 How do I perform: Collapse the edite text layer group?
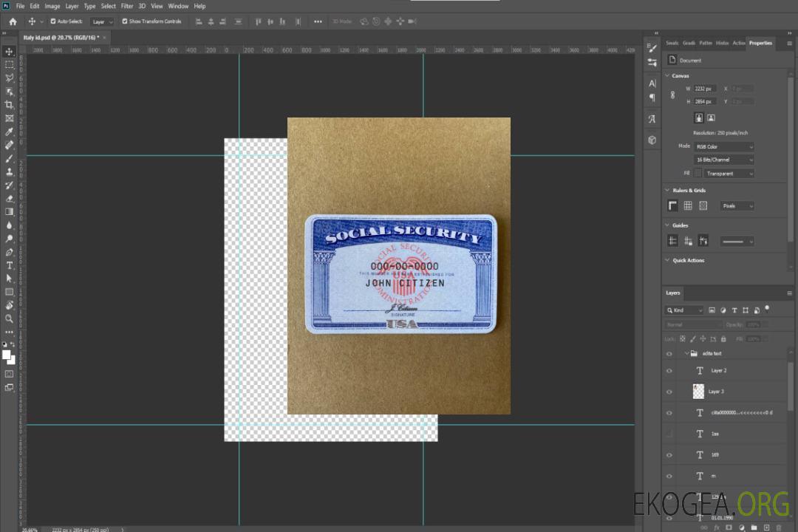click(686, 353)
